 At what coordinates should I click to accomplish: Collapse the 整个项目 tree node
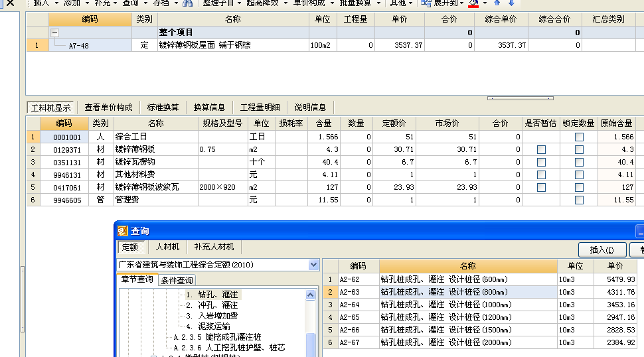click(x=54, y=33)
